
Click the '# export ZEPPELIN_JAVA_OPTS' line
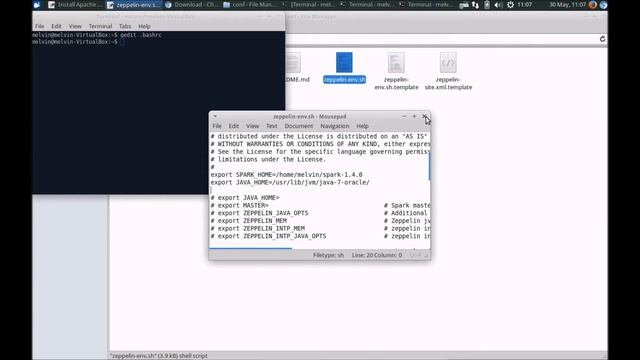(260, 213)
